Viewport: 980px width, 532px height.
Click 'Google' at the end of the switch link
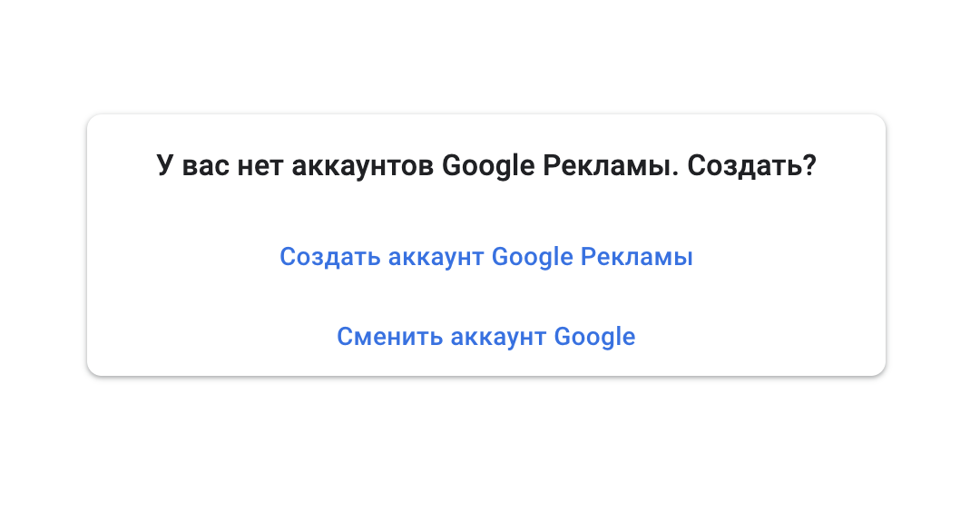coord(595,336)
